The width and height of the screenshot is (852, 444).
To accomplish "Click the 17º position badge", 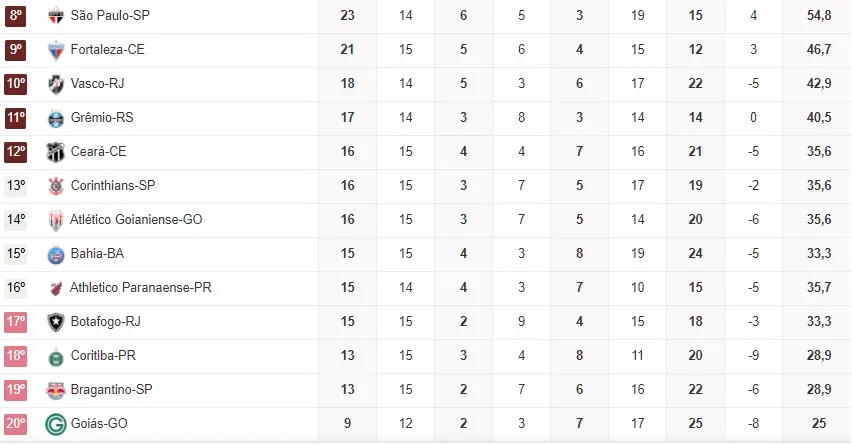I will [x=16, y=322].
